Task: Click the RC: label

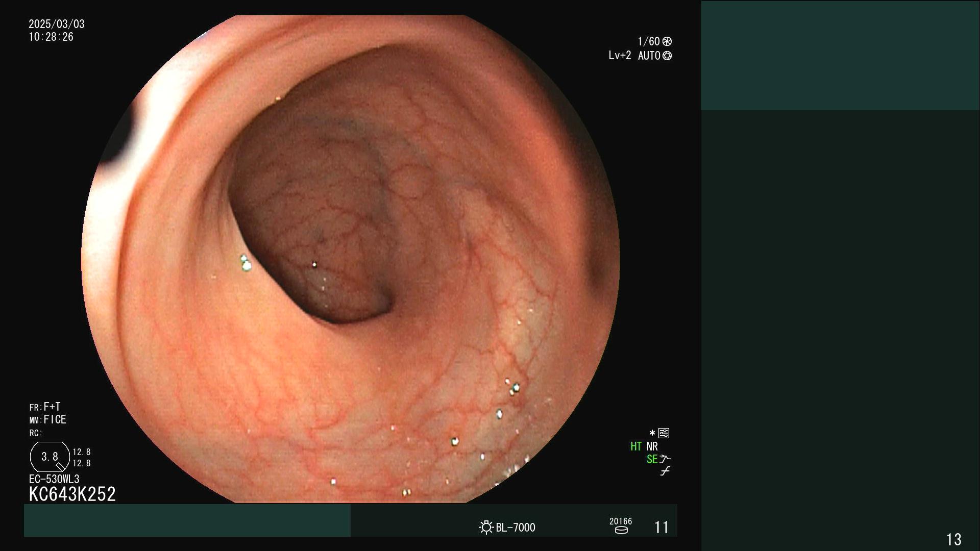Action: [36, 433]
